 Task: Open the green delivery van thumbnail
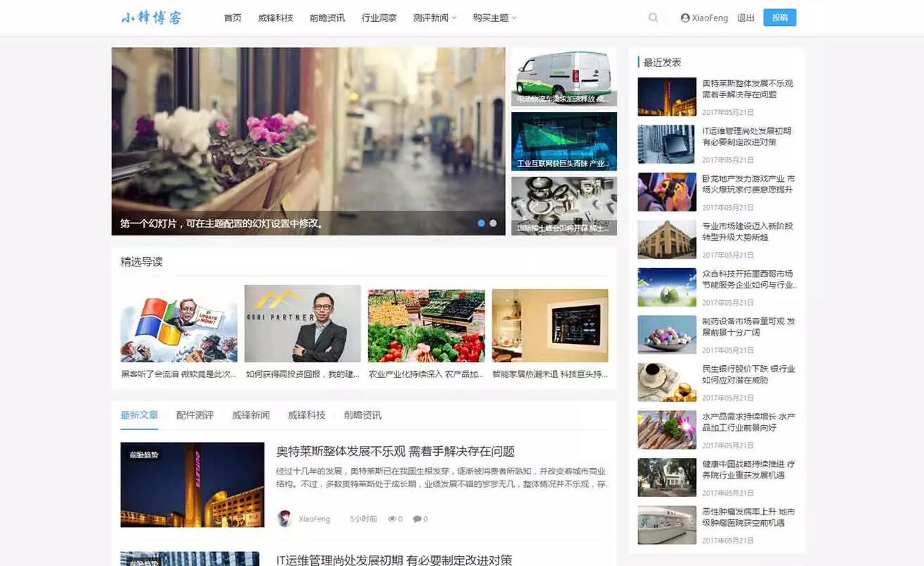pos(564,77)
